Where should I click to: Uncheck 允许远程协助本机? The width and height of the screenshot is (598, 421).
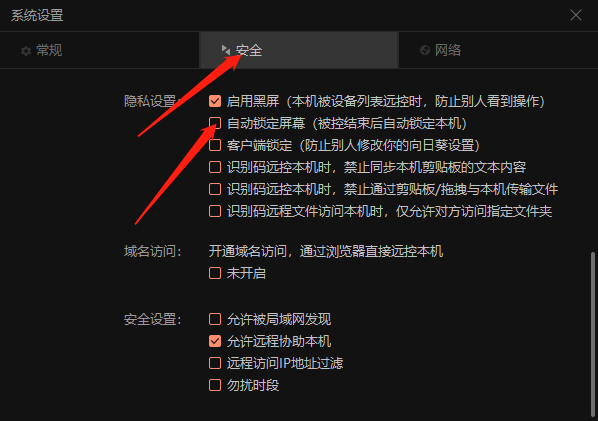215,341
